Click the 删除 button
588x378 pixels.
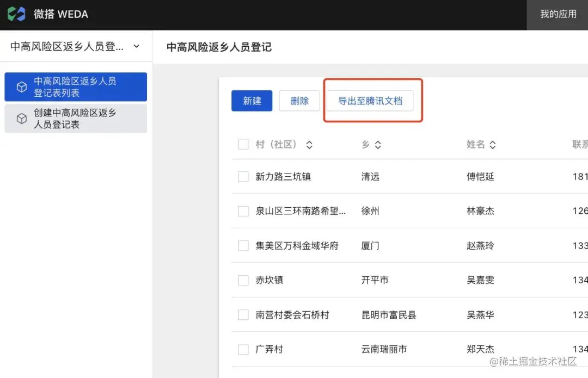pyautogui.click(x=299, y=101)
